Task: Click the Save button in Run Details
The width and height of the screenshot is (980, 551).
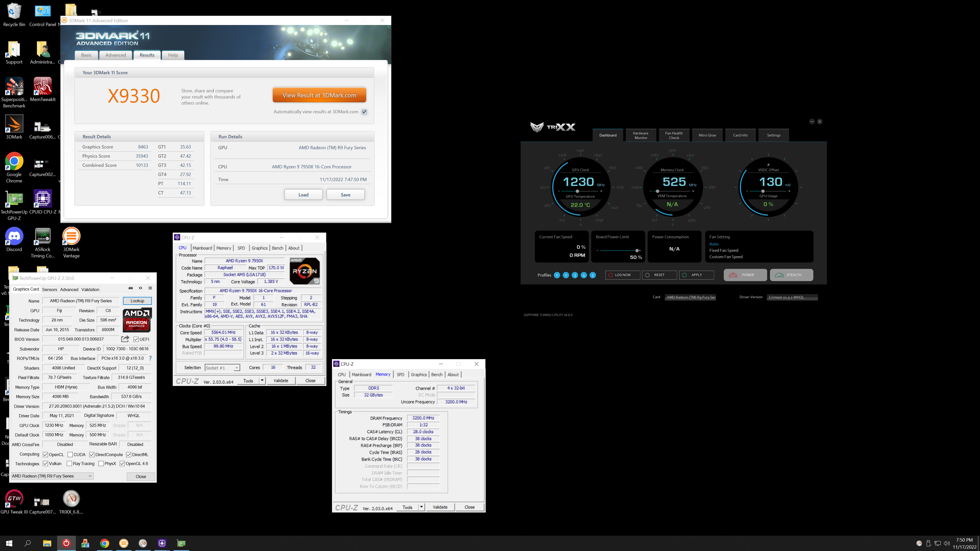Action: pyautogui.click(x=346, y=195)
